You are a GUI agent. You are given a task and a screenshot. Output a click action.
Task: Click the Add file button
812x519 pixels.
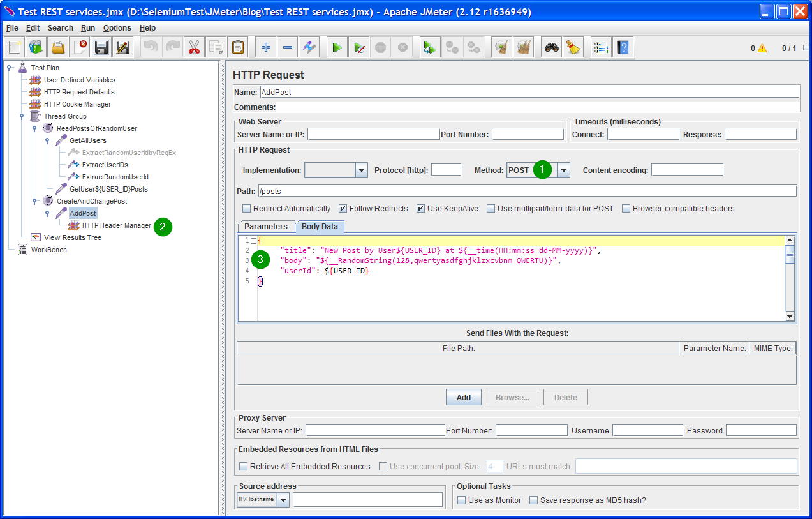point(464,397)
